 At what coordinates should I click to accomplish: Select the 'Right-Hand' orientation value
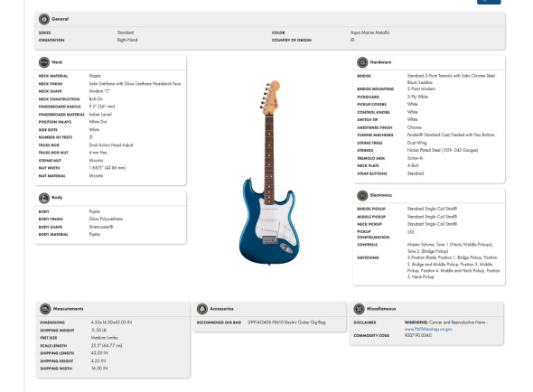click(x=127, y=40)
